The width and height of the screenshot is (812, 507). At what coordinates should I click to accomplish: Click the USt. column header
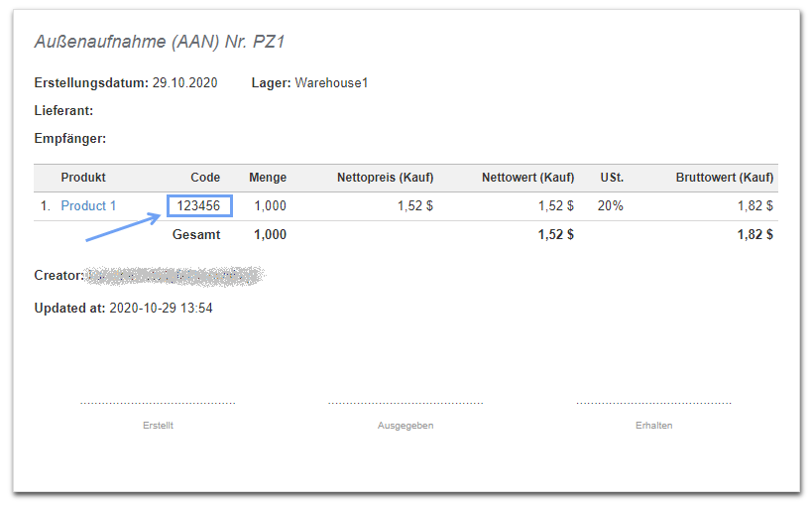click(x=612, y=178)
